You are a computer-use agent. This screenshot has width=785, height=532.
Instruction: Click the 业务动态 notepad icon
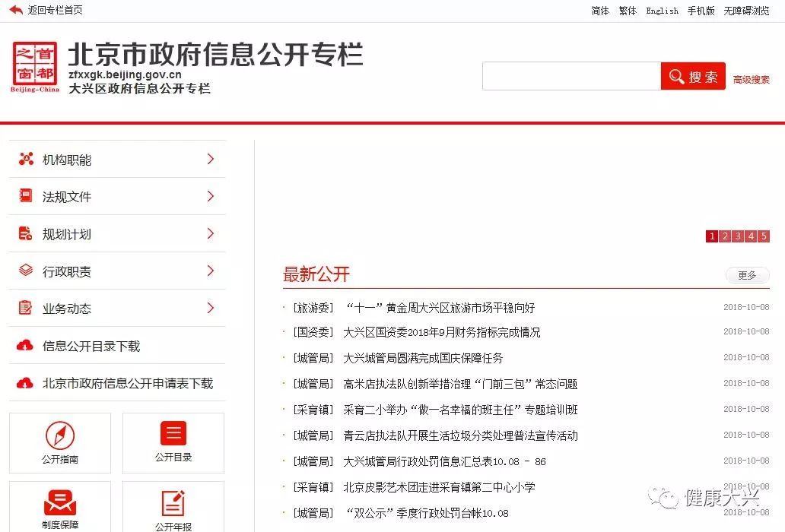coord(26,308)
